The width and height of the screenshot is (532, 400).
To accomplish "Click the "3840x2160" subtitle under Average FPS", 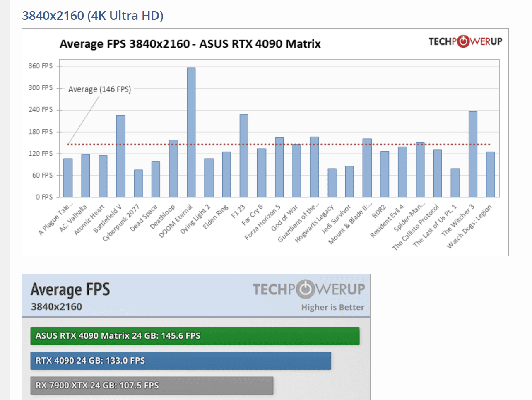I will point(56,307).
